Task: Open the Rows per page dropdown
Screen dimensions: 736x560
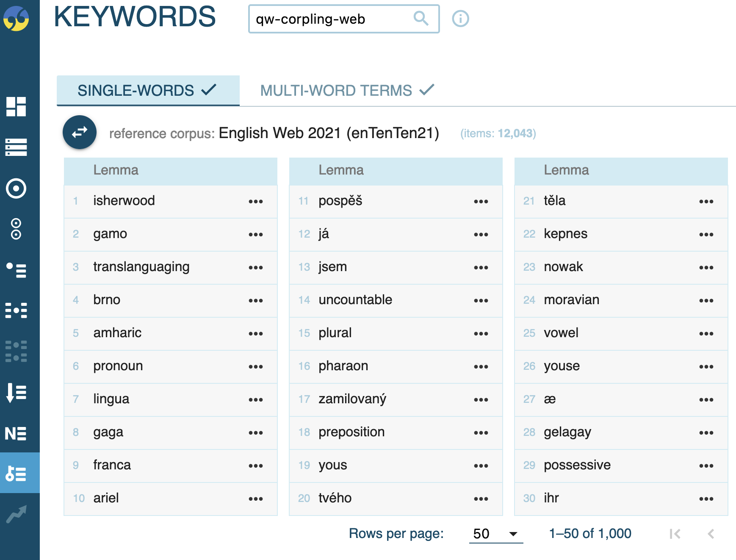Action: pyautogui.click(x=496, y=534)
